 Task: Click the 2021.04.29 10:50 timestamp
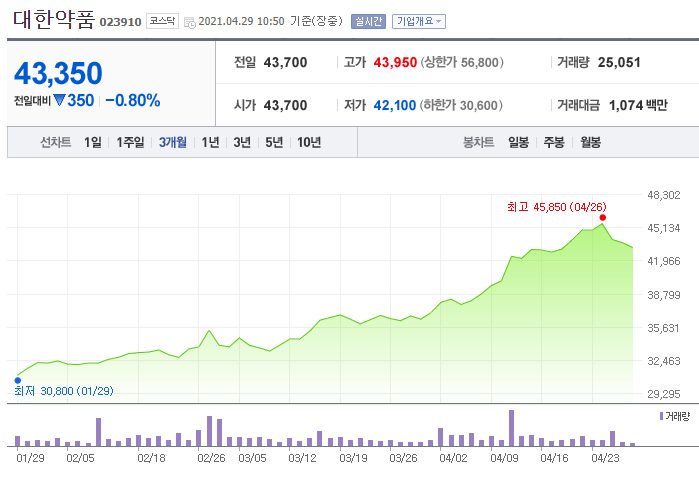pyautogui.click(x=241, y=21)
